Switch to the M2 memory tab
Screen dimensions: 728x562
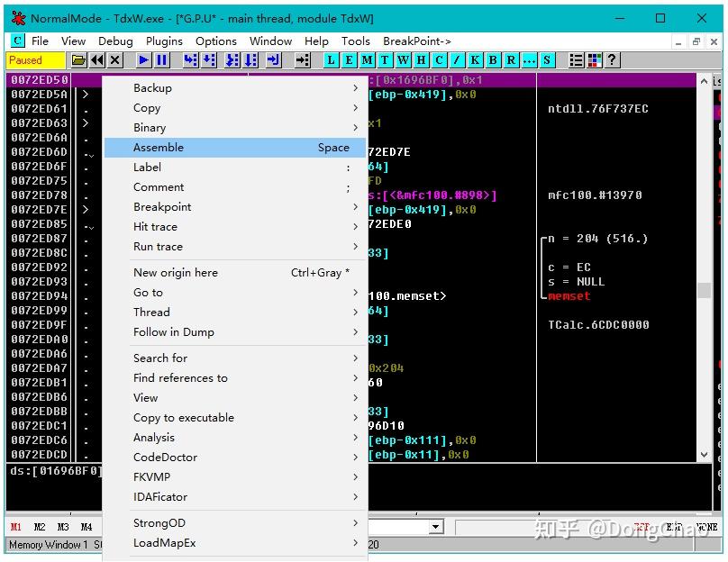point(40,527)
